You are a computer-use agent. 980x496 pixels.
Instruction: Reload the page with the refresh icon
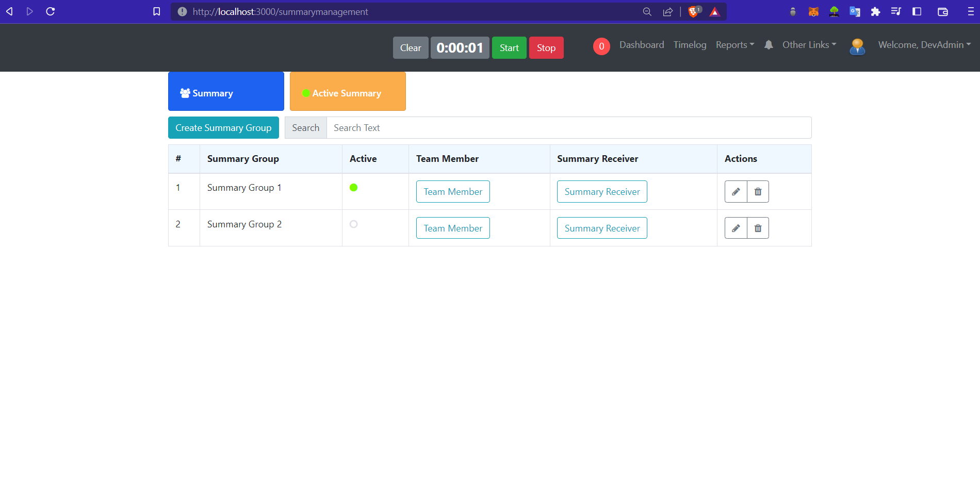(50, 11)
